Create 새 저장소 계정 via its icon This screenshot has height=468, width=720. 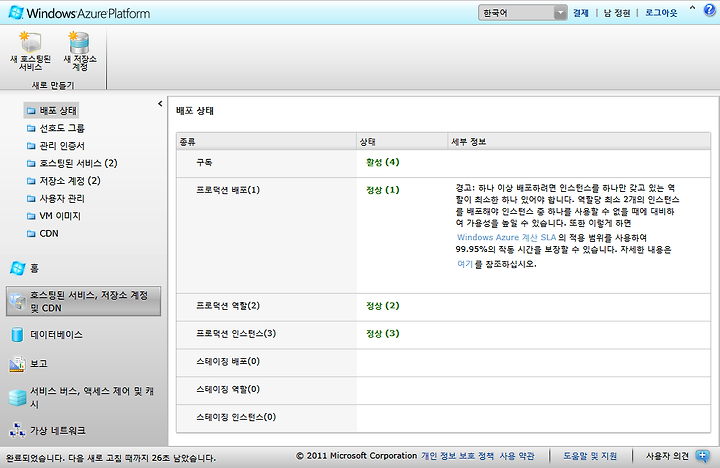(79, 42)
